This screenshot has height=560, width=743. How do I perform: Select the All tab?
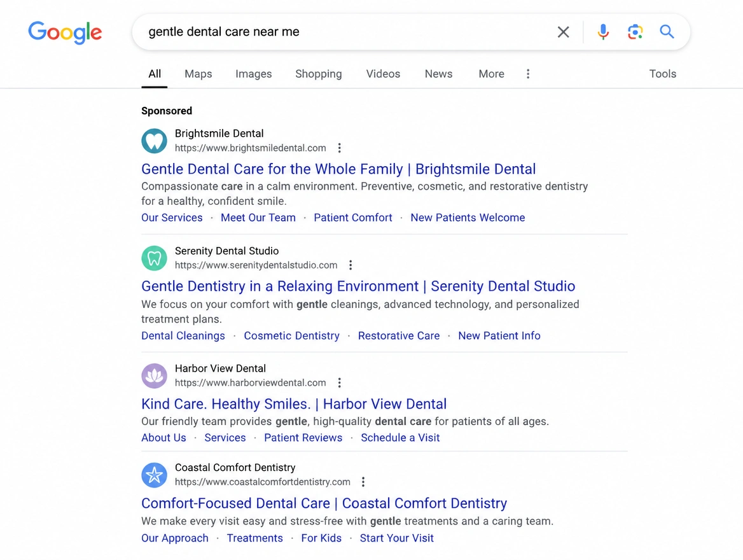155,74
